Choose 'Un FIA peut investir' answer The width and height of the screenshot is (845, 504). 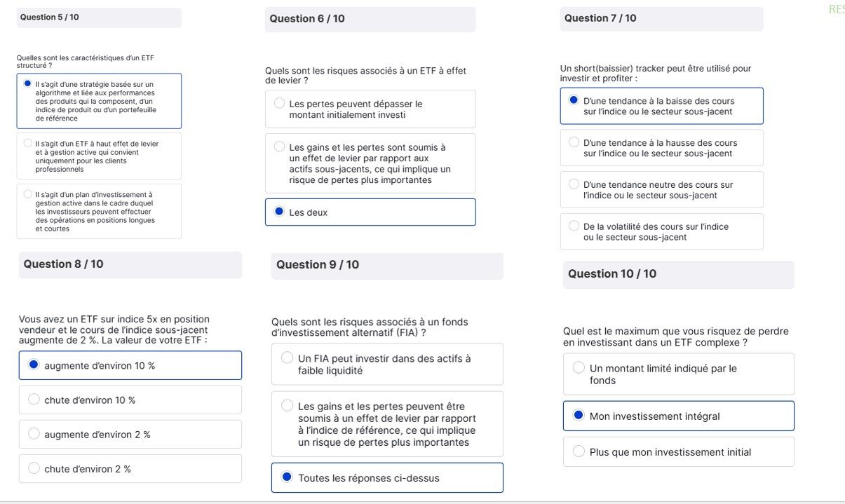tap(287, 358)
